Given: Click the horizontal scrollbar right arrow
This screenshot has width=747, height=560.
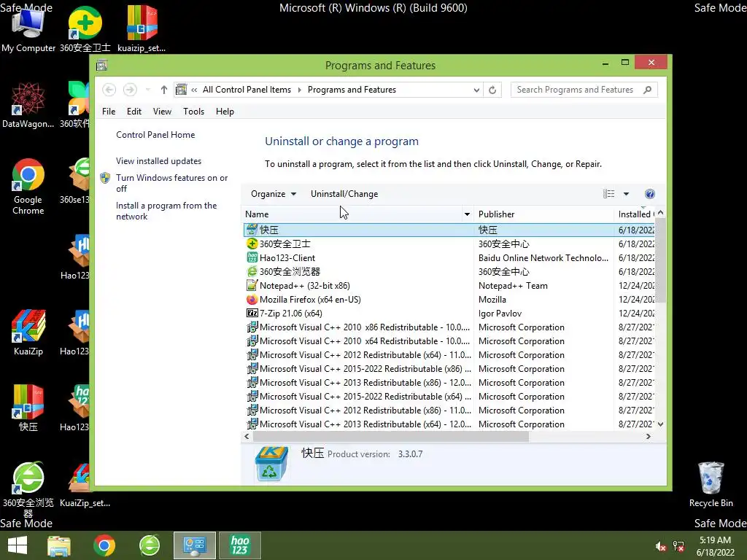Looking at the screenshot, I should click(648, 436).
